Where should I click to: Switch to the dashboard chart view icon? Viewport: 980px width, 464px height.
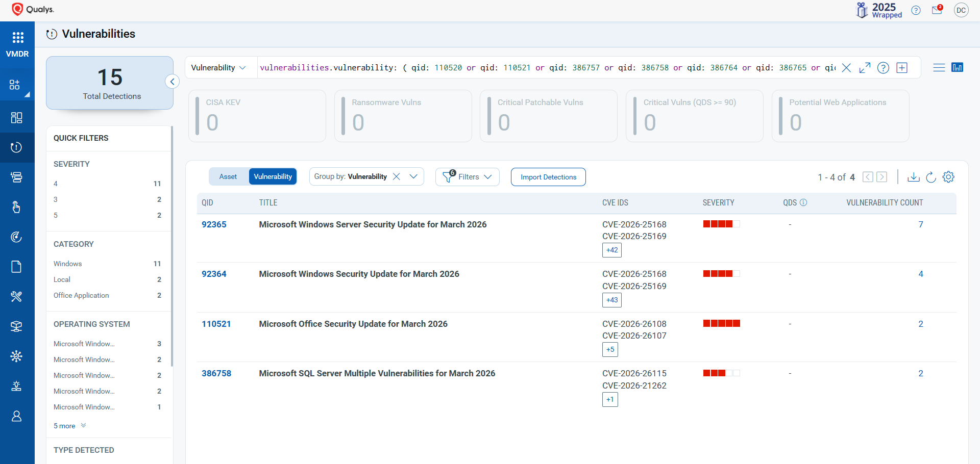957,68
